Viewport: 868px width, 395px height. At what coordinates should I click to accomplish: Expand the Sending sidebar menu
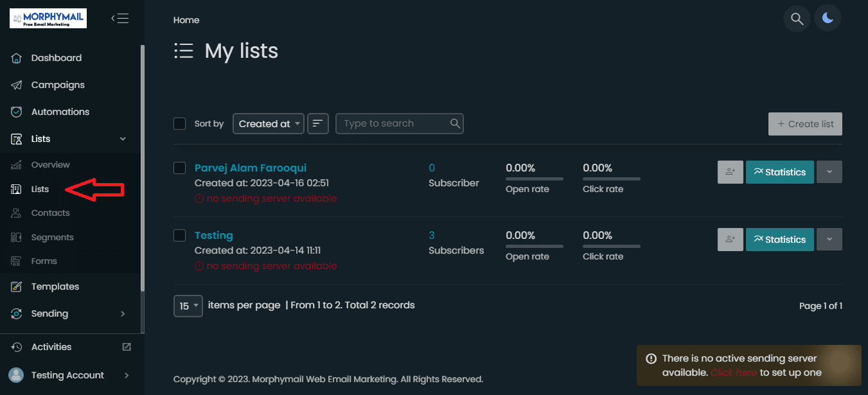coord(123,313)
